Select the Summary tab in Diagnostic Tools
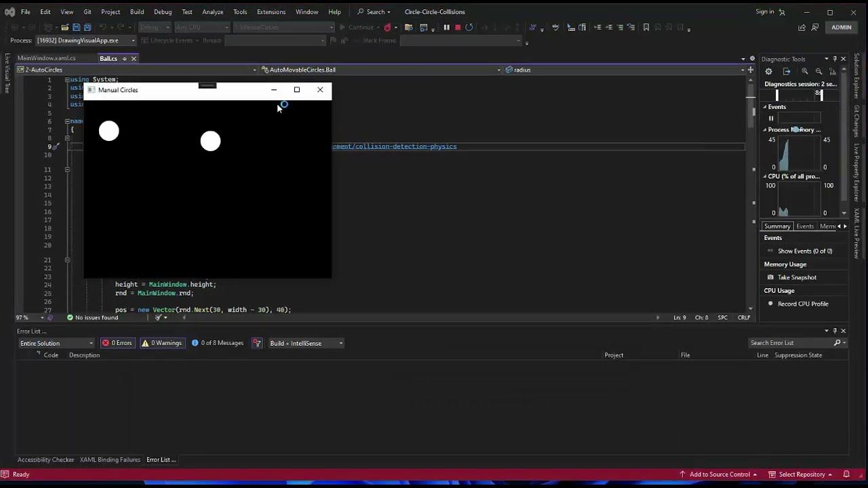Screen dimensions: 868x488 (x=777, y=226)
